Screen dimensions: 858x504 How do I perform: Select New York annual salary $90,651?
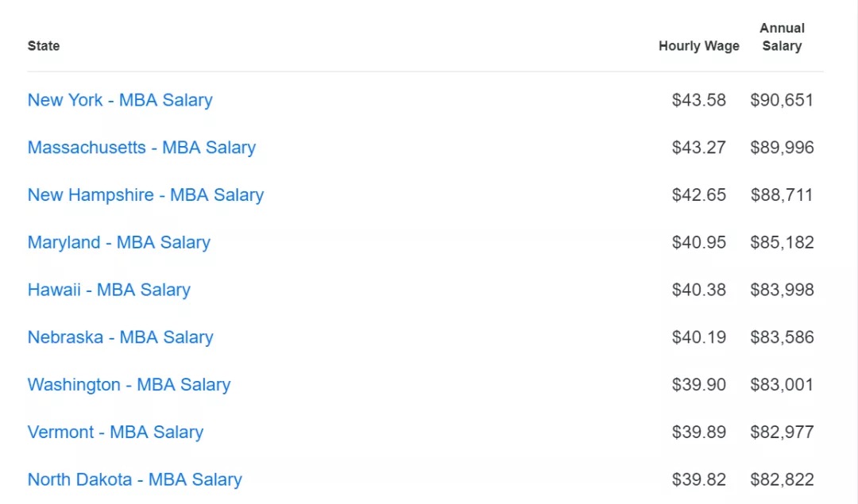782,100
